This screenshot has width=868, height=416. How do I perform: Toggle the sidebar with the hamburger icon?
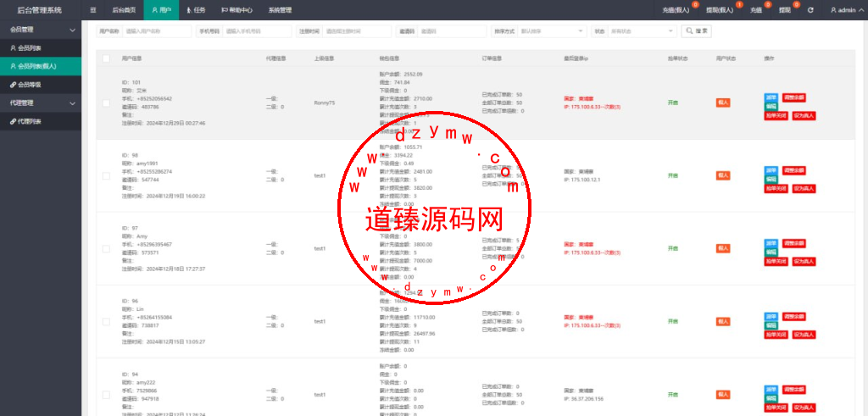pyautogui.click(x=92, y=10)
